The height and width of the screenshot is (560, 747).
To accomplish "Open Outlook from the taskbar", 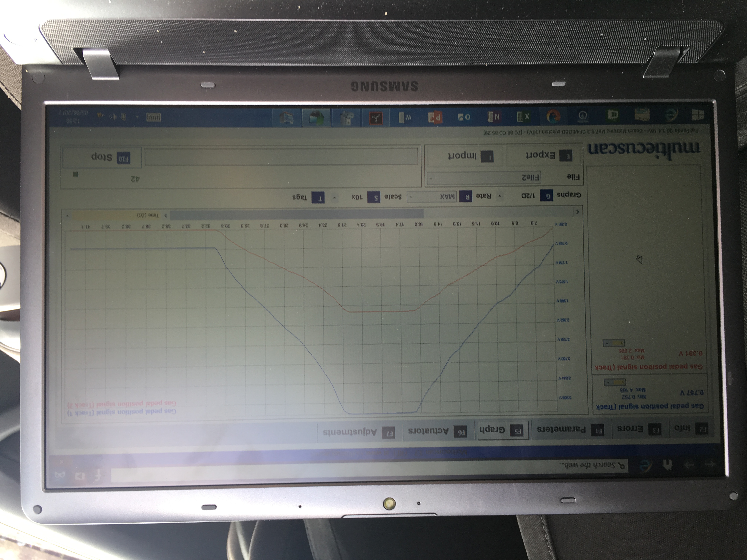I will (x=465, y=117).
